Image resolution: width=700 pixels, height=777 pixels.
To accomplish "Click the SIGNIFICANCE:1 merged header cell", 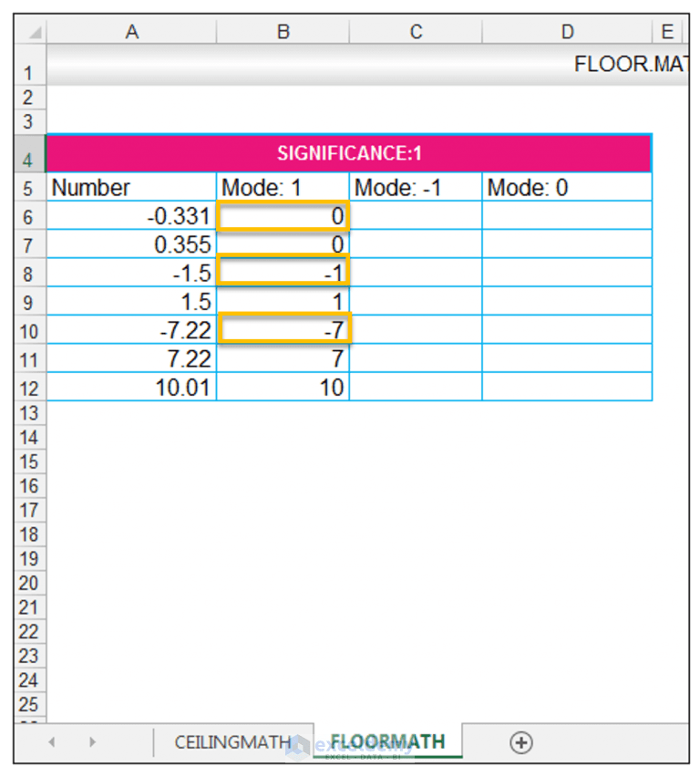I will click(349, 153).
